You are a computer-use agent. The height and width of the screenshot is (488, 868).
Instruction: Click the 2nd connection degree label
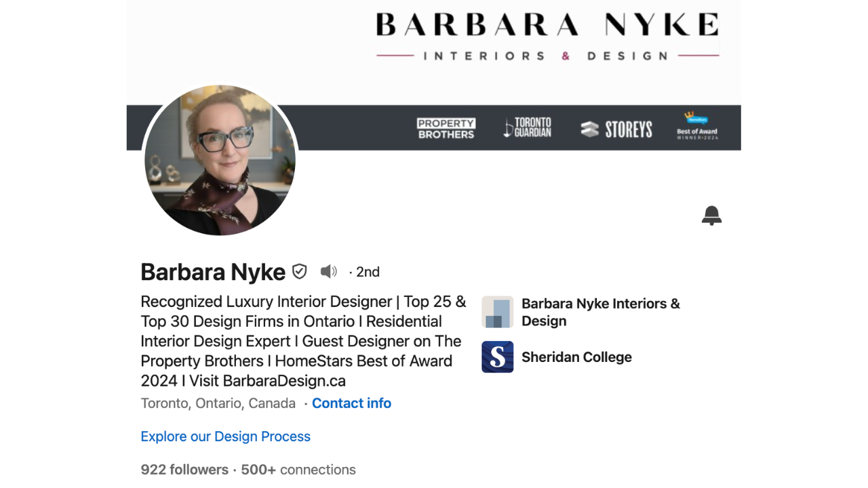[x=368, y=272]
